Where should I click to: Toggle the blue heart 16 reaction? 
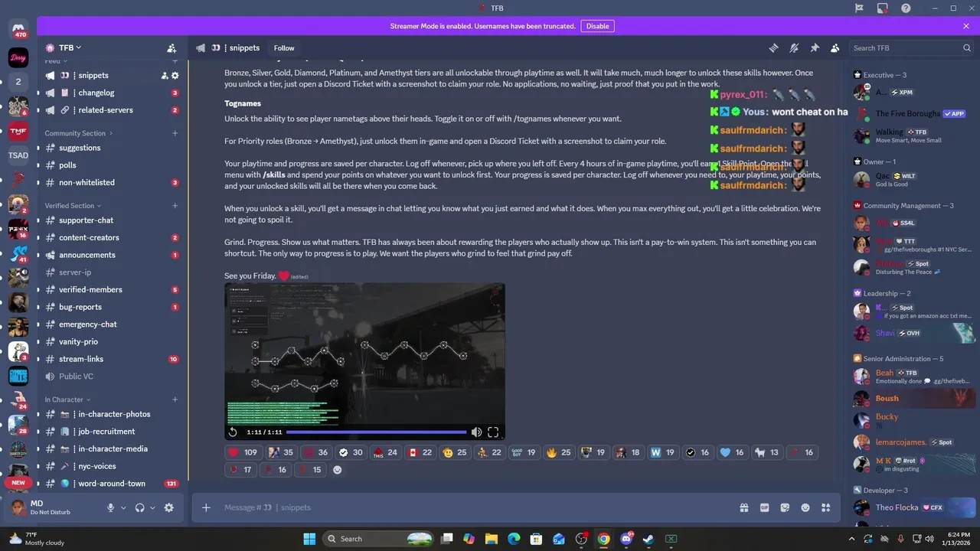[x=731, y=452]
